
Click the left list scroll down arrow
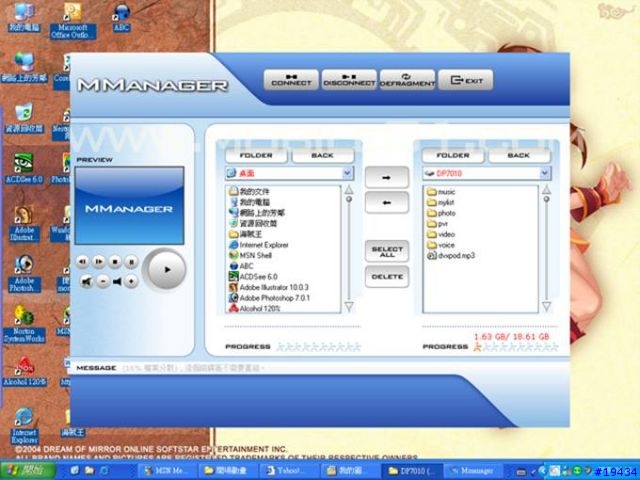pyautogui.click(x=349, y=306)
